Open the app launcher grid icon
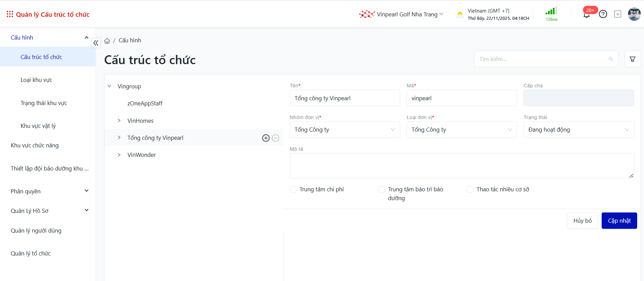Image resolution: width=644 pixels, height=281 pixels. (x=10, y=14)
